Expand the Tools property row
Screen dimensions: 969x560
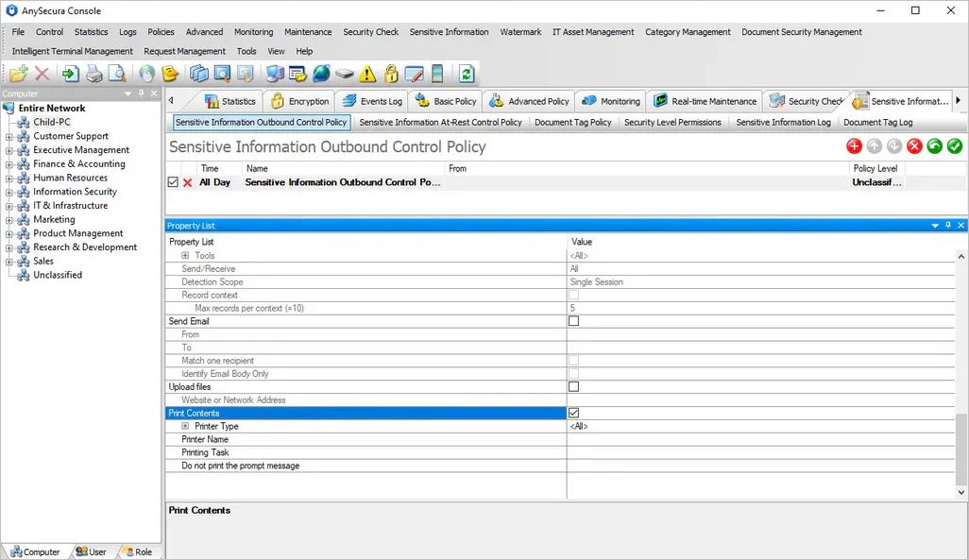(185, 255)
